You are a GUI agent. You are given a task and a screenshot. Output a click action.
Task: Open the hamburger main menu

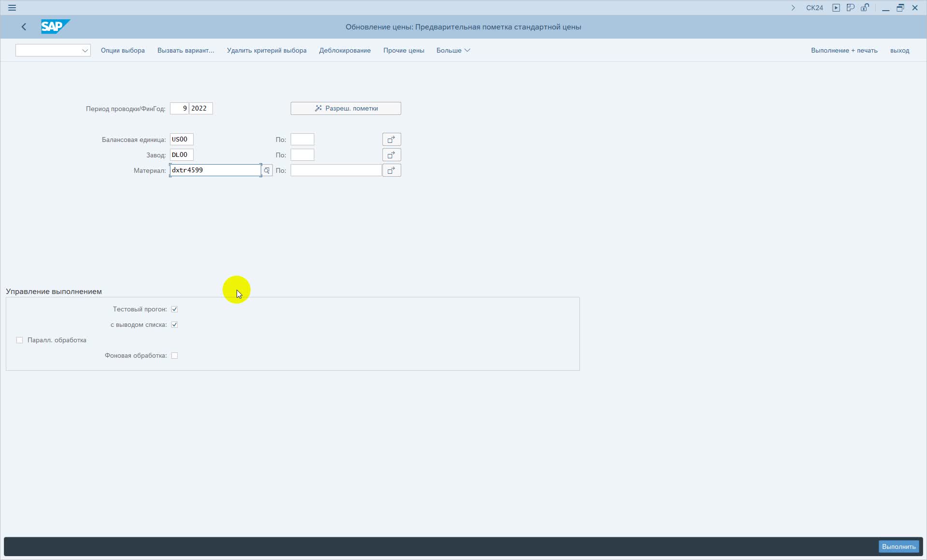pyautogui.click(x=12, y=8)
